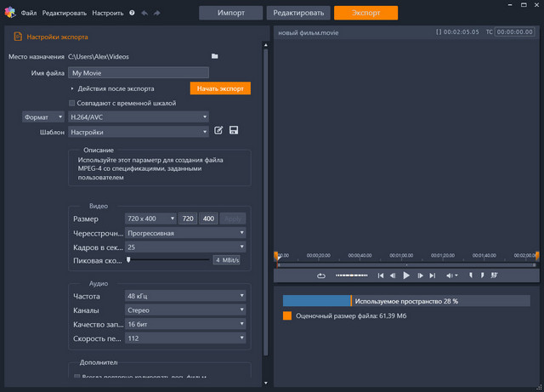Jump to start of the movie
Viewport: 544px width, 392px height.
tap(381, 276)
